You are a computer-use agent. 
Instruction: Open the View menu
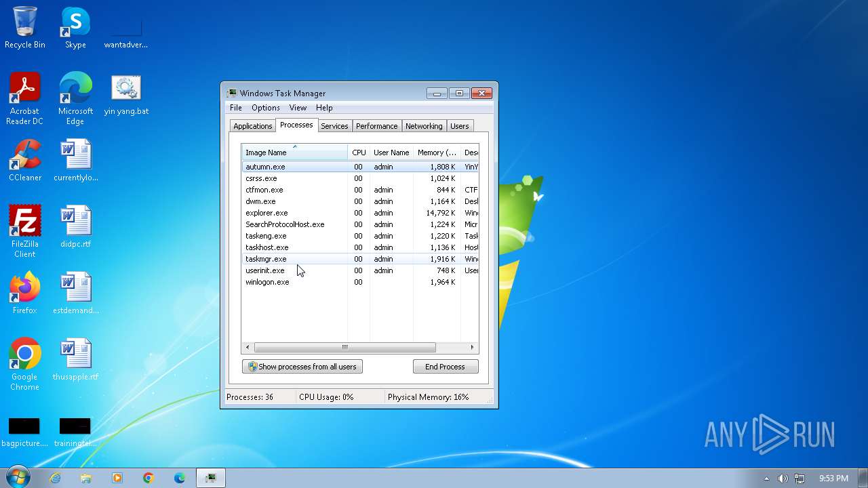[x=298, y=108]
